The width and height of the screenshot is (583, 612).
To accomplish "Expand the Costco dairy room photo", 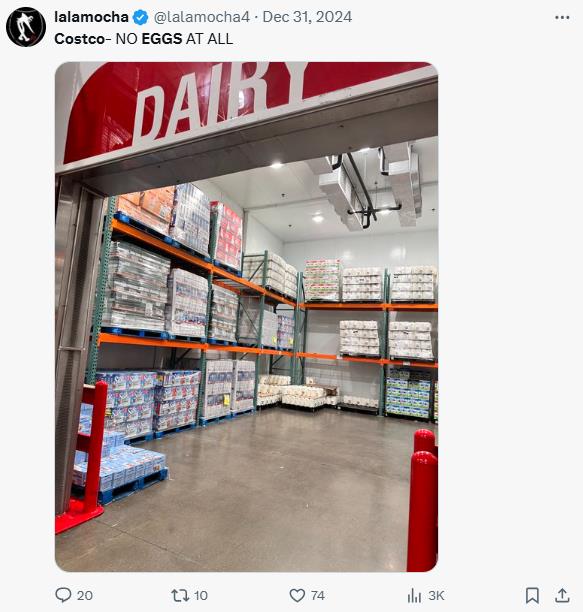I will tap(246, 317).
